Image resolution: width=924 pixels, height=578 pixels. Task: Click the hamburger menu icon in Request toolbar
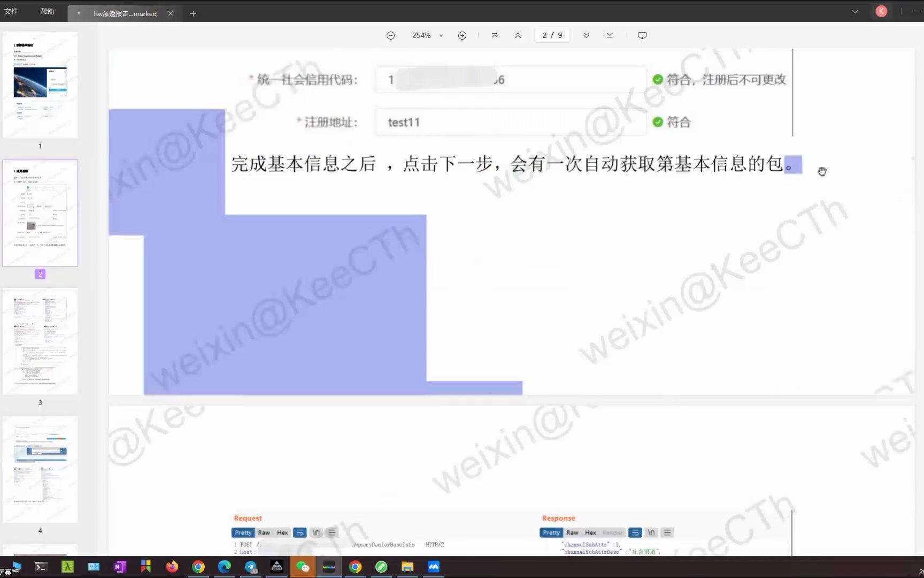pyautogui.click(x=332, y=533)
